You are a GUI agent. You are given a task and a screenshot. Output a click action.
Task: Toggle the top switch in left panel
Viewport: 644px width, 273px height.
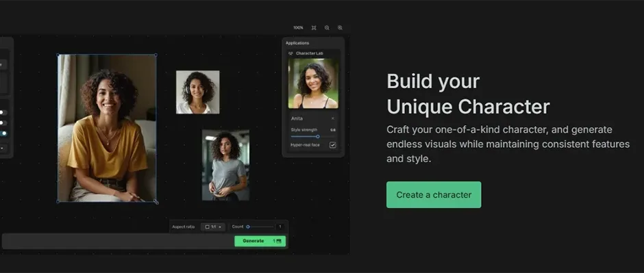coord(3,112)
